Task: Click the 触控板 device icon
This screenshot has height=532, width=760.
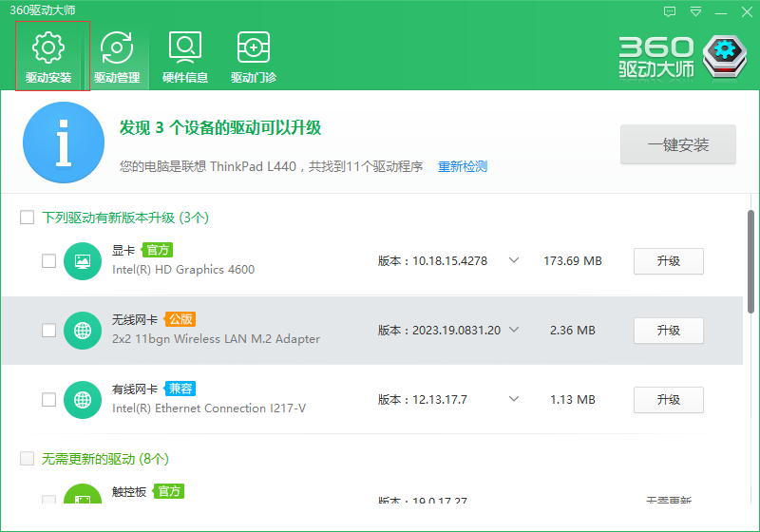Action: click(x=83, y=494)
